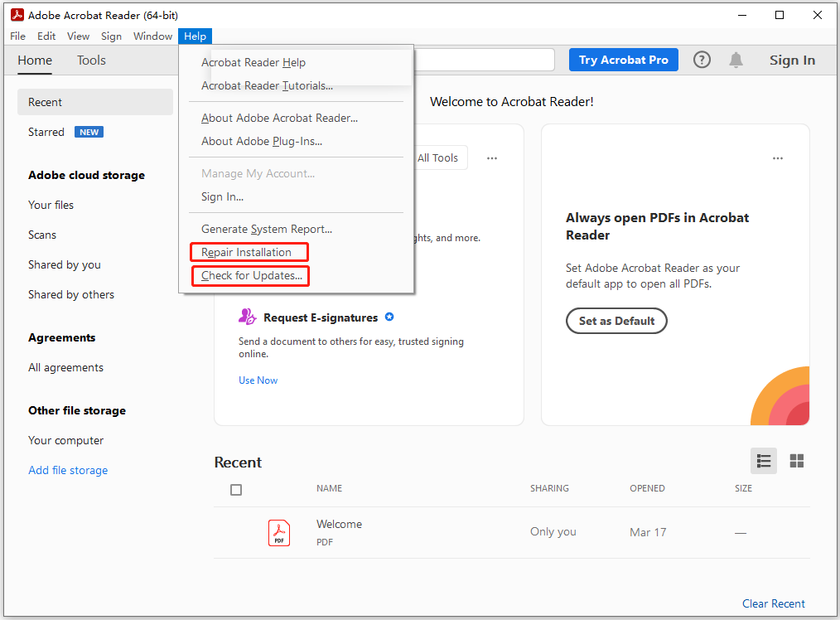Open the three-dot menu beside All Tools

(x=492, y=158)
